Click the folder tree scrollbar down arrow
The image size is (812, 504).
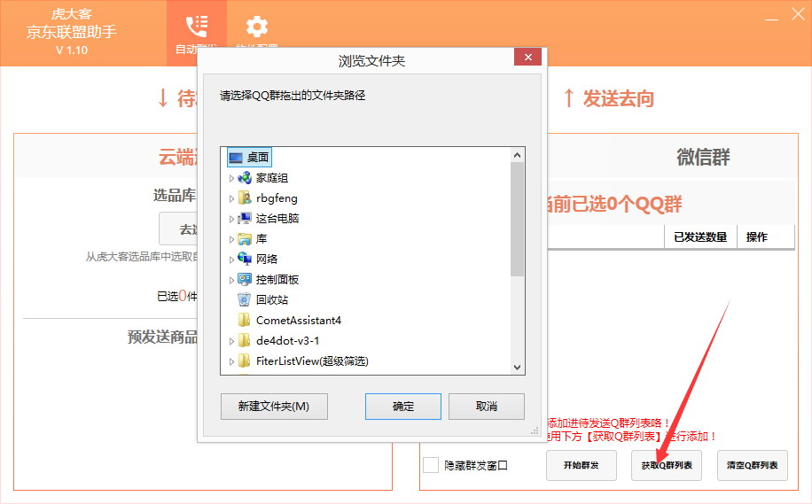click(x=518, y=366)
